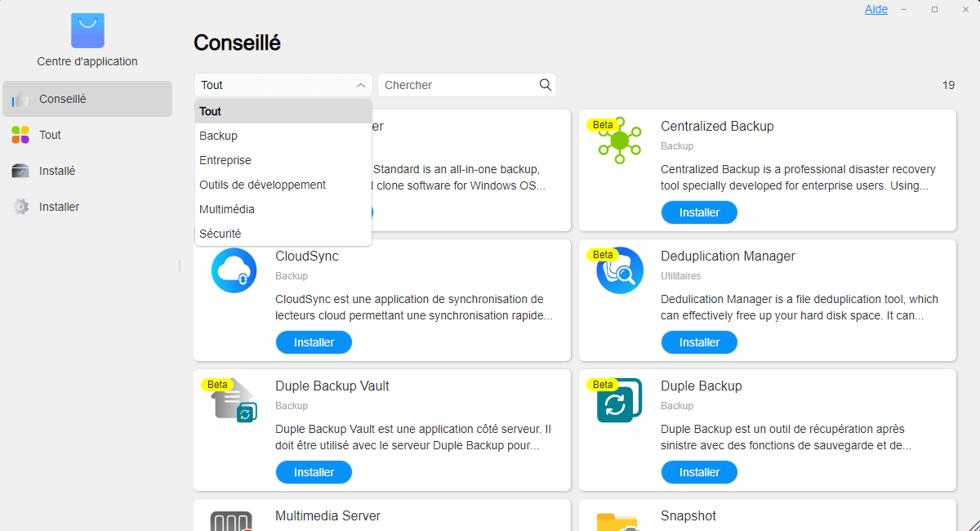
Task: Install the Centralized Backup app
Action: 699,212
